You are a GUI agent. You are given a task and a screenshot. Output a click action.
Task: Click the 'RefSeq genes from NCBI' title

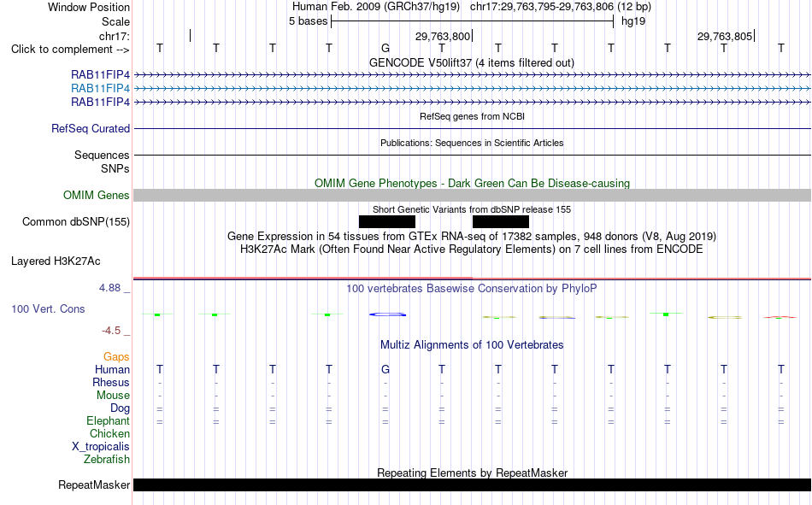(473, 116)
